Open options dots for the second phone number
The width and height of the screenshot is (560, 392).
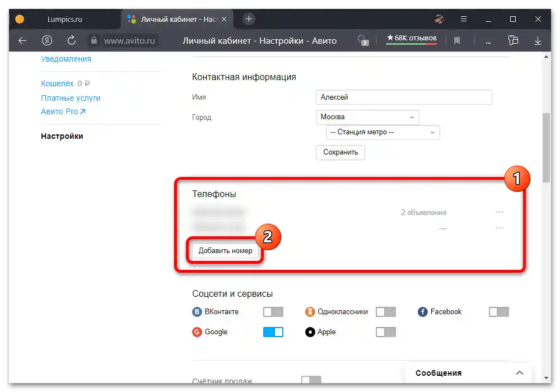(500, 228)
